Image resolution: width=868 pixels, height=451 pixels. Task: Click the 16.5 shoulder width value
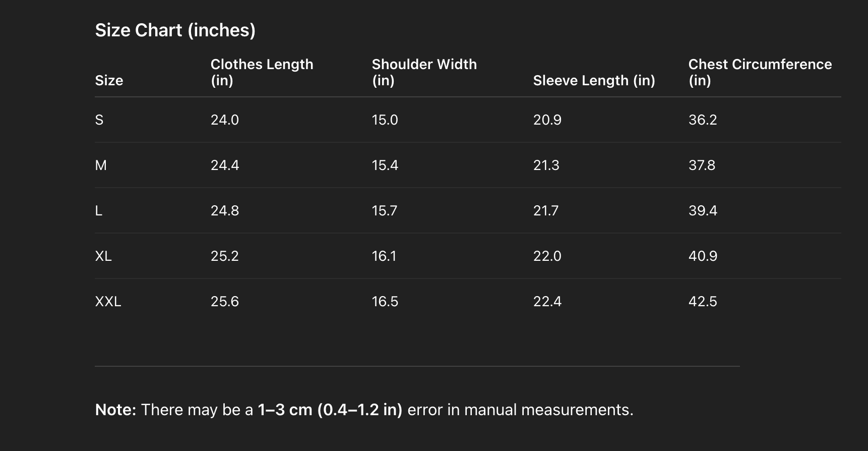pyautogui.click(x=385, y=302)
